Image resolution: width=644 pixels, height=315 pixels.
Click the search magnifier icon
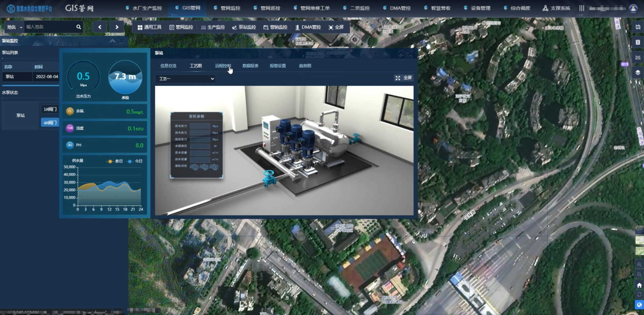(x=79, y=27)
